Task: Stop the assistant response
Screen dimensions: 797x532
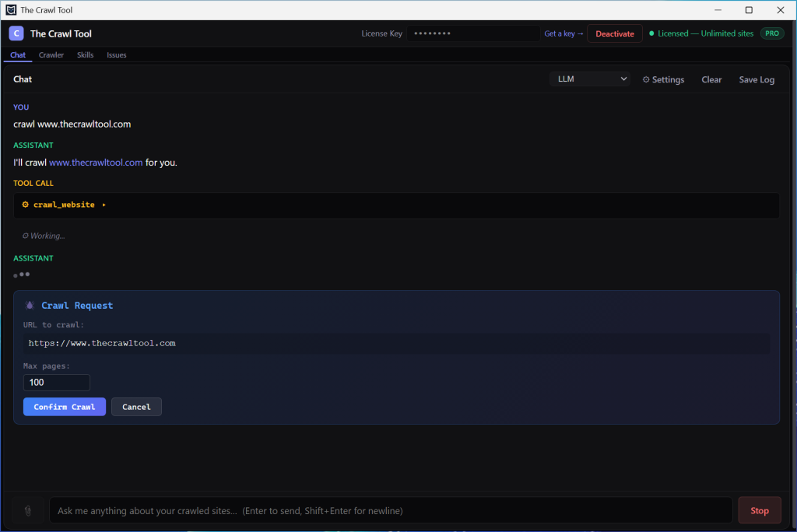Action: 760,510
